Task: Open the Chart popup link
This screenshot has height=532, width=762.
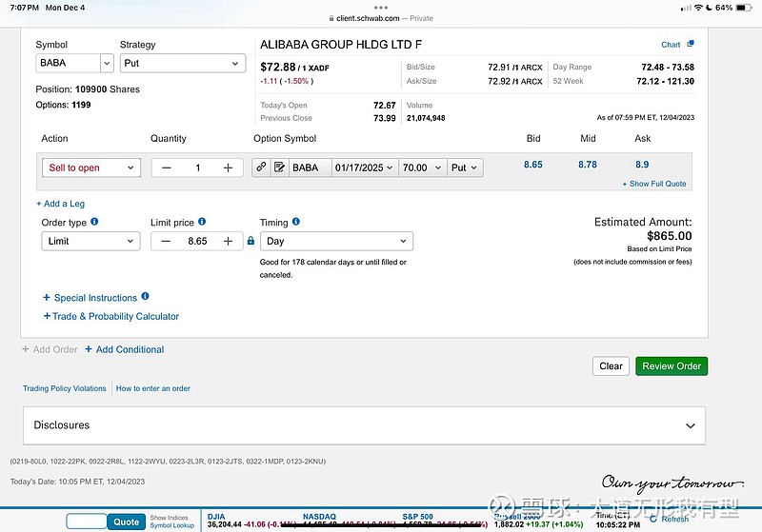Action: click(677, 45)
